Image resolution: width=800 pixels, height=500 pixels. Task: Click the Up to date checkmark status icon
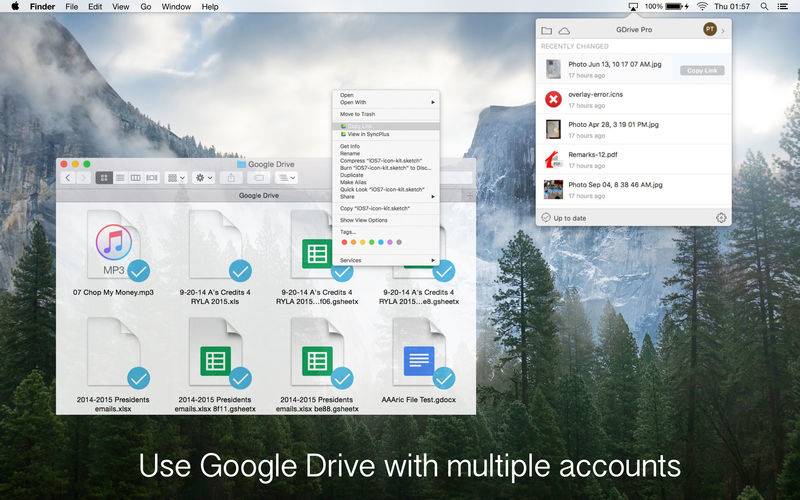[x=546, y=218]
